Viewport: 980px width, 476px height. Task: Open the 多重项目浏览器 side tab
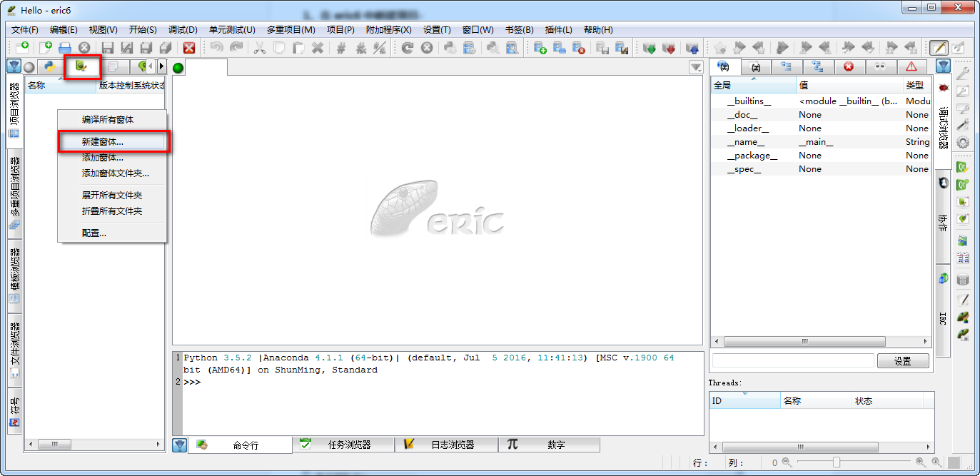point(15,193)
